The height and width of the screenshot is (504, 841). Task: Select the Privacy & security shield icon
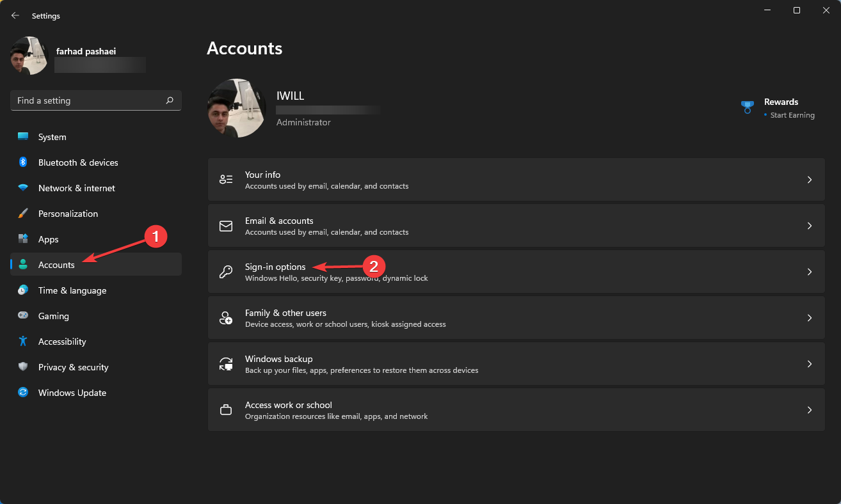(22, 366)
